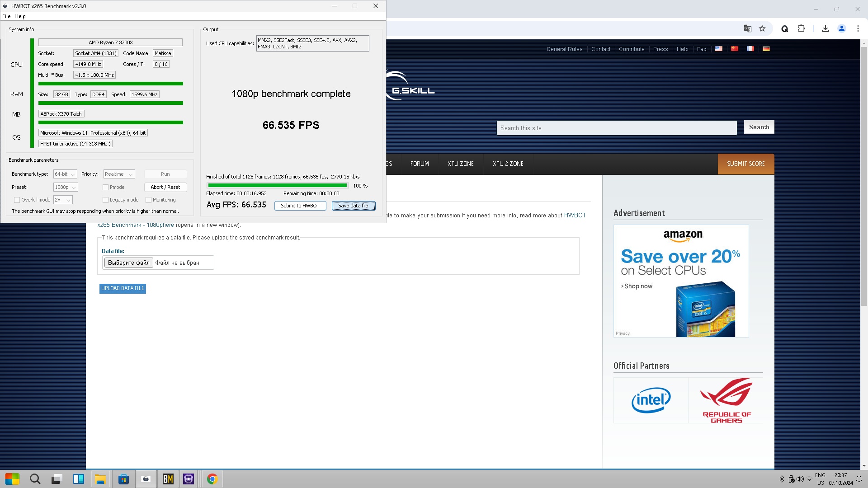868x488 pixels.
Task: Open purple CPU chip app on taskbar
Action: click(189, 479)
